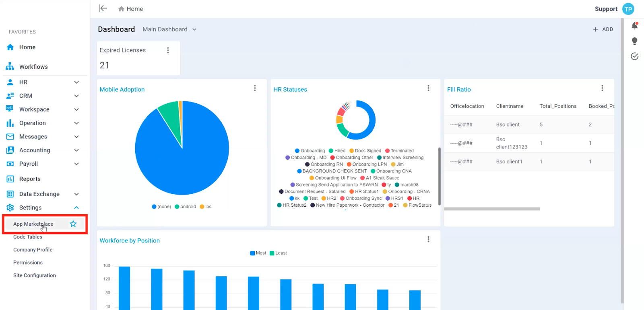Click the Workflows hierarchy icon
Image resolution: width=644 pixels, height=310 pixels.
click(x=10, y=66)
